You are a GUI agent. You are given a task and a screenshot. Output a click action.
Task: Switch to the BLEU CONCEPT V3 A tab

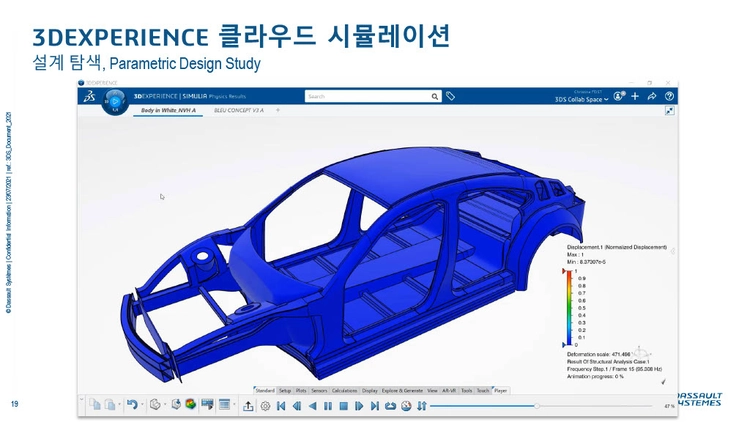239,111
